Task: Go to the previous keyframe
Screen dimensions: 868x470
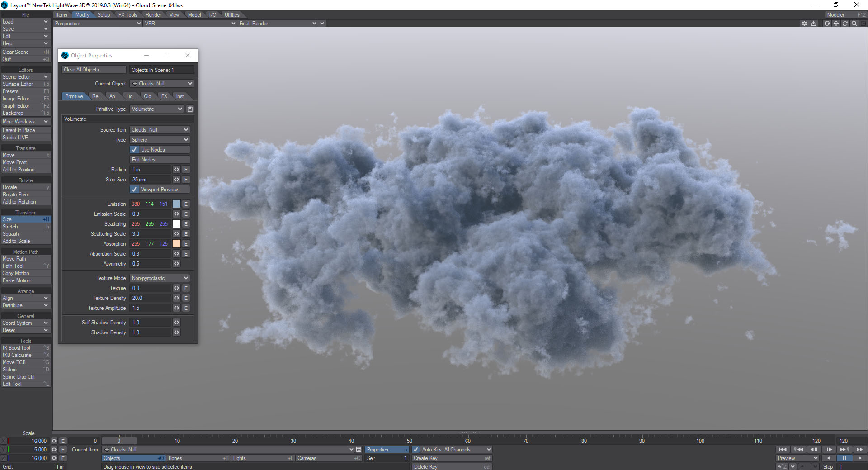Action: 798,450
